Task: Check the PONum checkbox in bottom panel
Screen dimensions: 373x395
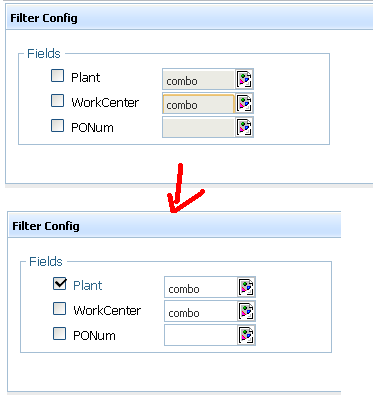Action: click(59, 334)
